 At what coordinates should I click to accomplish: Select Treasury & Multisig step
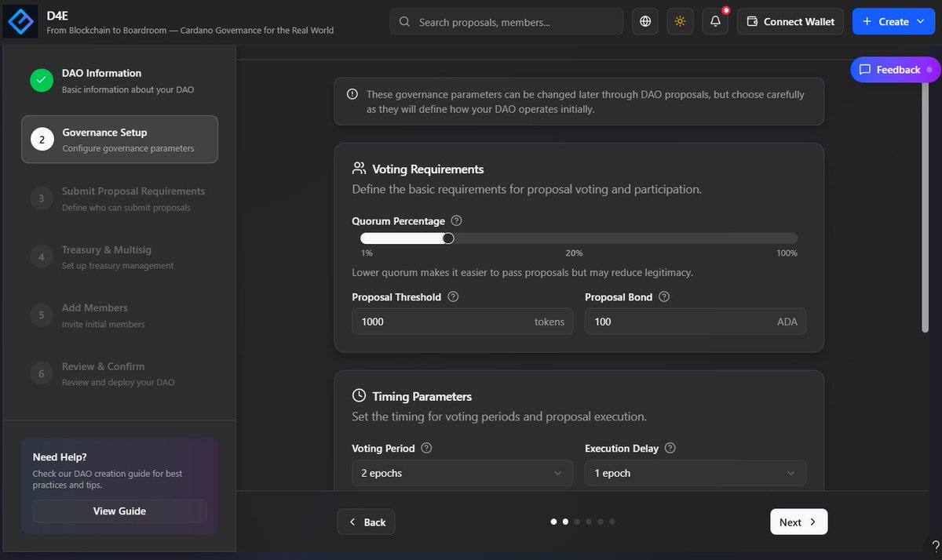(119, 257)
